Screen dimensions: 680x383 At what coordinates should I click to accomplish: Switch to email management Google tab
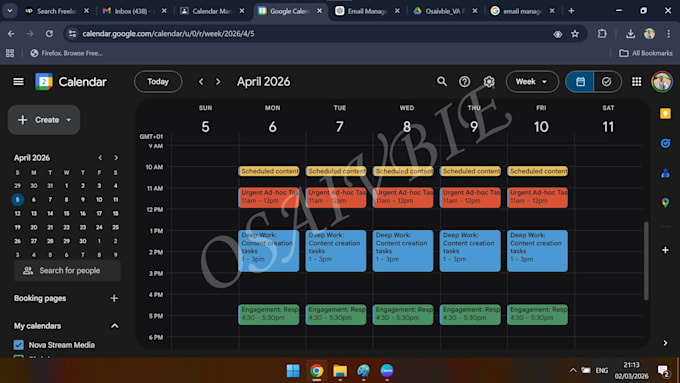pos(523,11)
